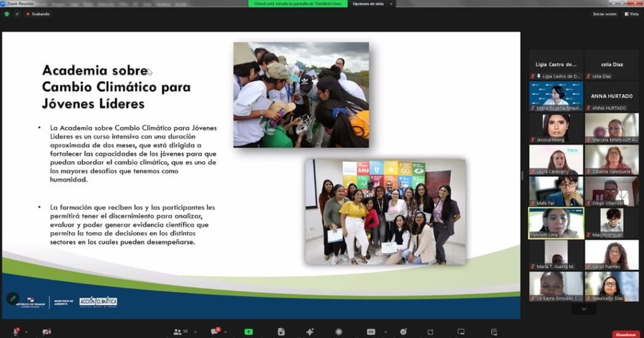The width and height of the screenshot is (644, 338).
Task: Start video with the camera icon
Action: (47, 332)
